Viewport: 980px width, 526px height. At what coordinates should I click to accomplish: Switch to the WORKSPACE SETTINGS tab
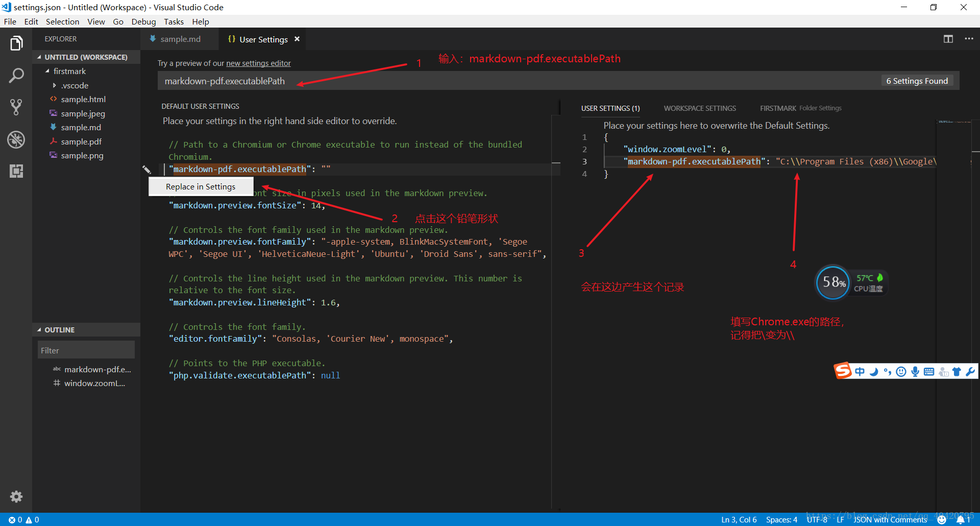tap(700, 108)
